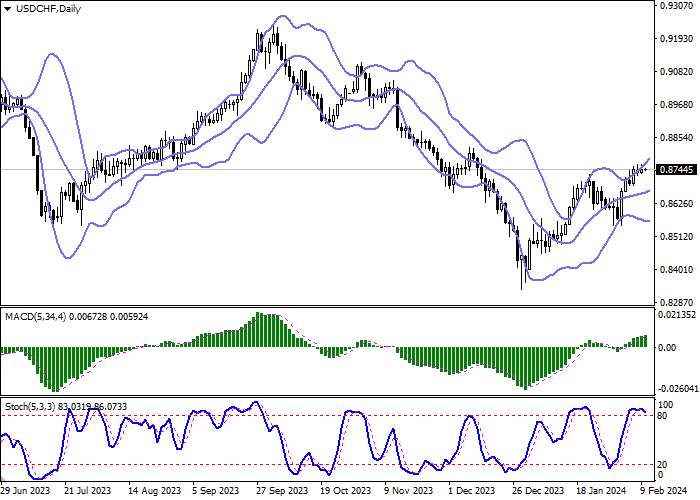Pick the 0.91930 price scale value
700x500 pixels.
pos(677,39)
